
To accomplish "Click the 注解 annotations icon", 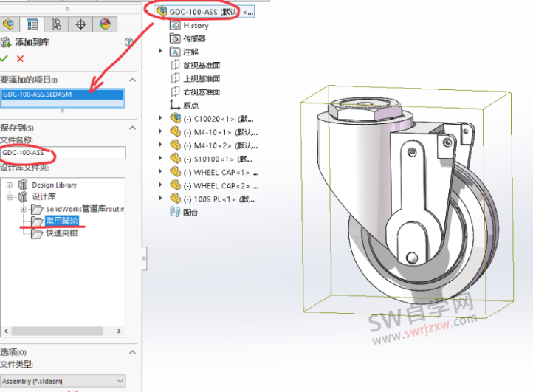I will [x=175, y=52].
